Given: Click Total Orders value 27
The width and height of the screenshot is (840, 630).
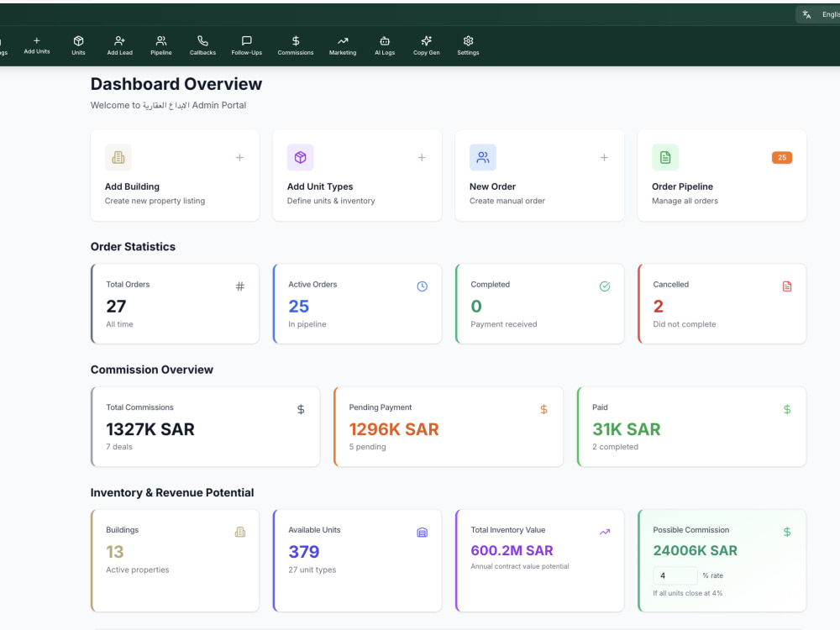Looking at the screenshot, I should coord(116,306).
